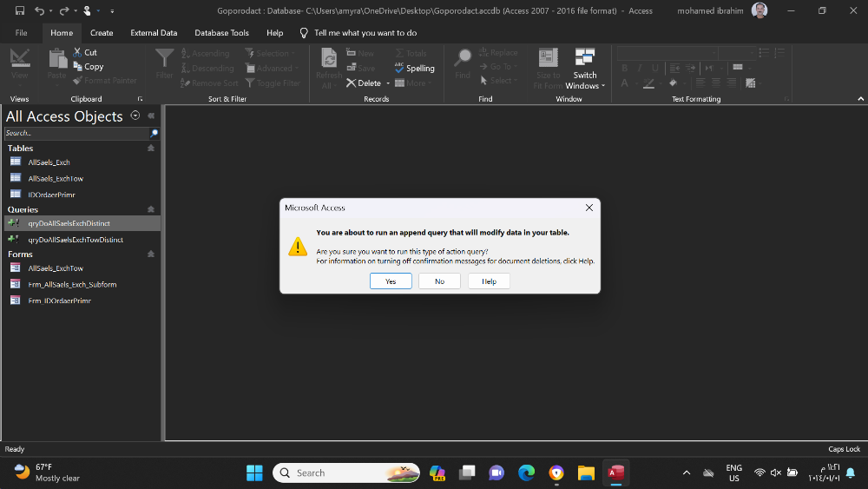Open the Help ribbon tab
The image size is (868, 489).
pos(274,33)
